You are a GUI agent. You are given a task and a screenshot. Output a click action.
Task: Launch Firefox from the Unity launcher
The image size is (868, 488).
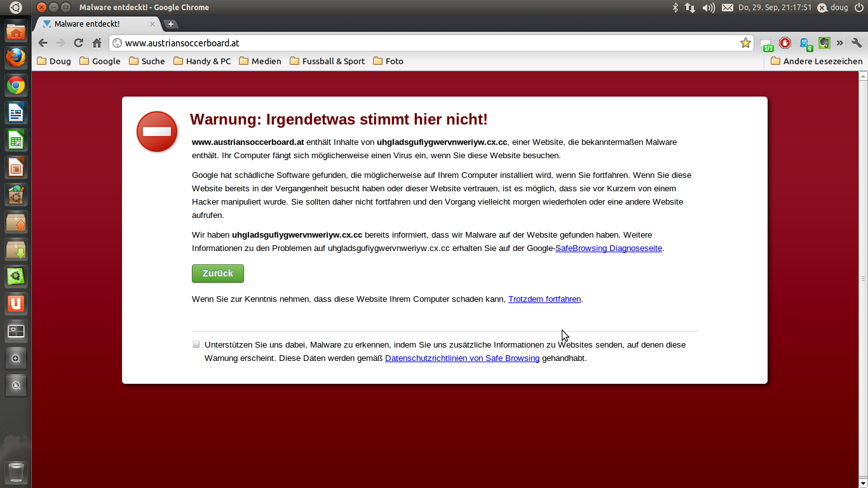16,58
